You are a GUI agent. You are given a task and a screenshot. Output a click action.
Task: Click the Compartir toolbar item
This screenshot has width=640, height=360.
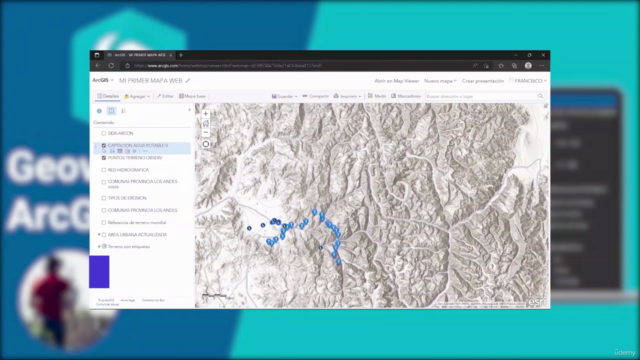[316, 96]
